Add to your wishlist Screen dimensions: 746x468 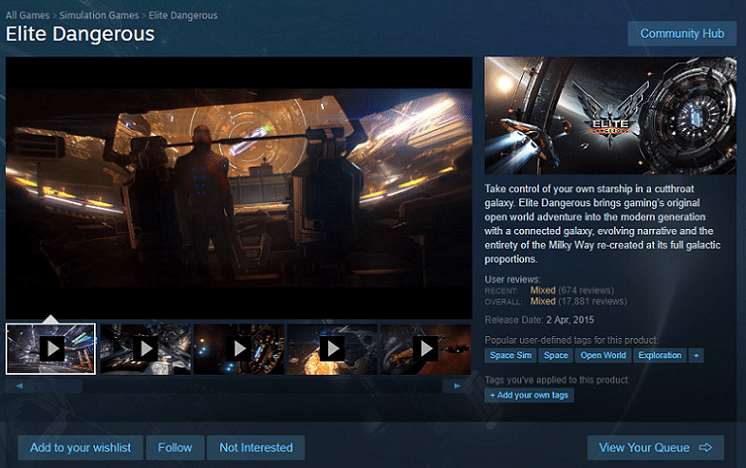(x=80, y=448)
